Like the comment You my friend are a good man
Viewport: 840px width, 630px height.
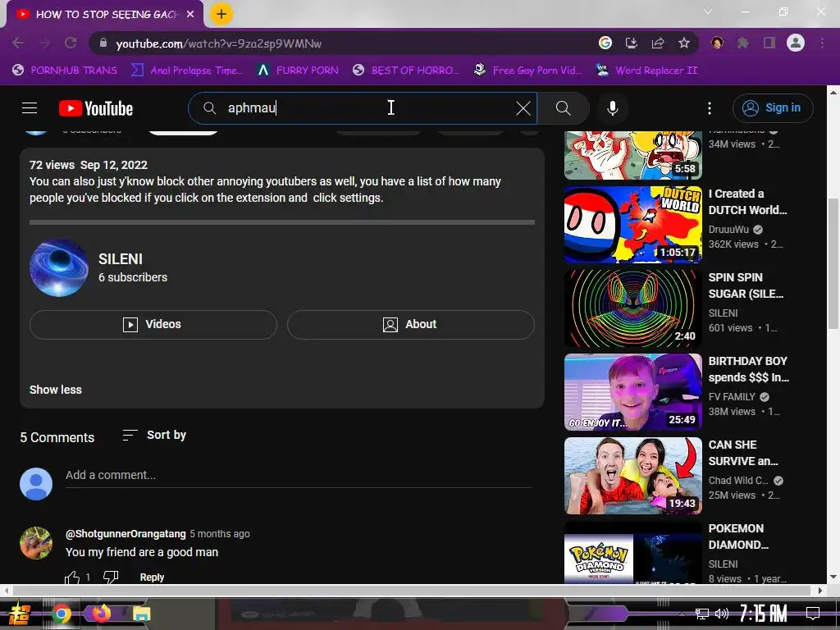(x=72, y=577)
